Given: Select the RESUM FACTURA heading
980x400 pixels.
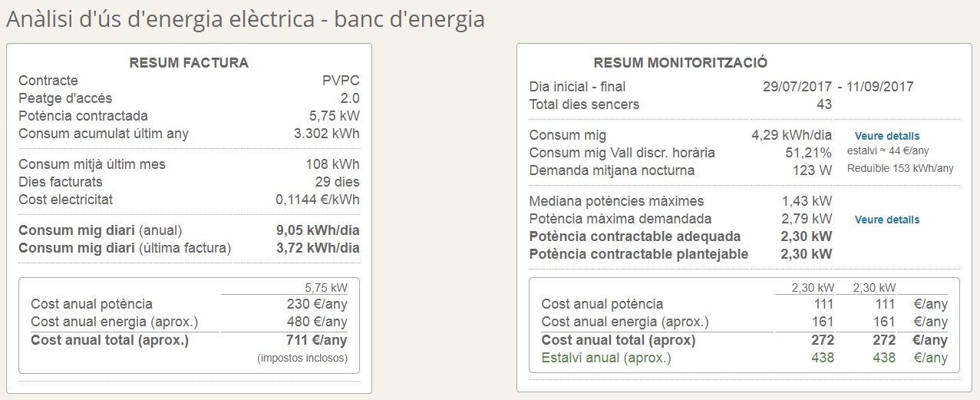Looking at the screenshot, I should point(189,63).
